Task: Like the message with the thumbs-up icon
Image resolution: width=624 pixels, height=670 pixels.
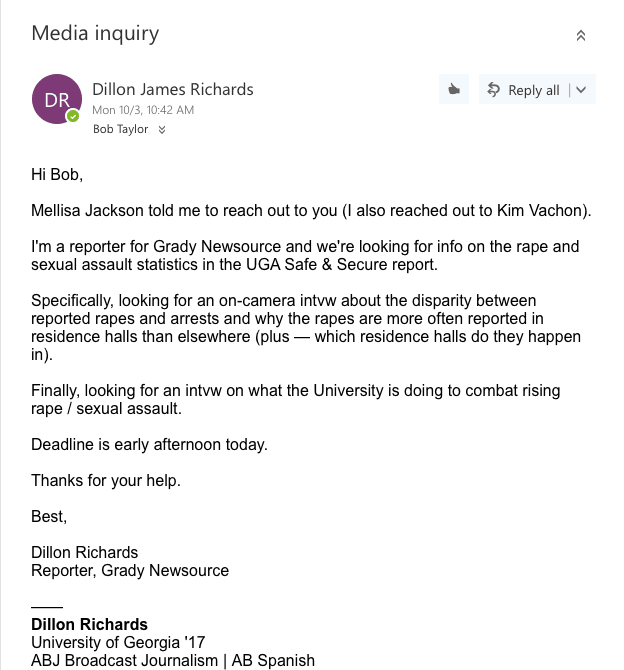Action: [x=454, y=89]
